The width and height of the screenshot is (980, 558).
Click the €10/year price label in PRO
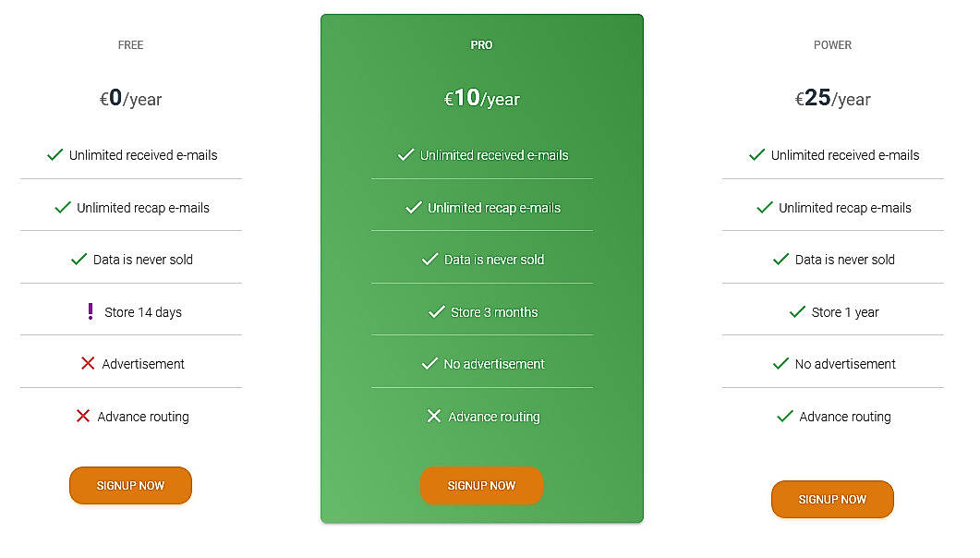[481, 98]
